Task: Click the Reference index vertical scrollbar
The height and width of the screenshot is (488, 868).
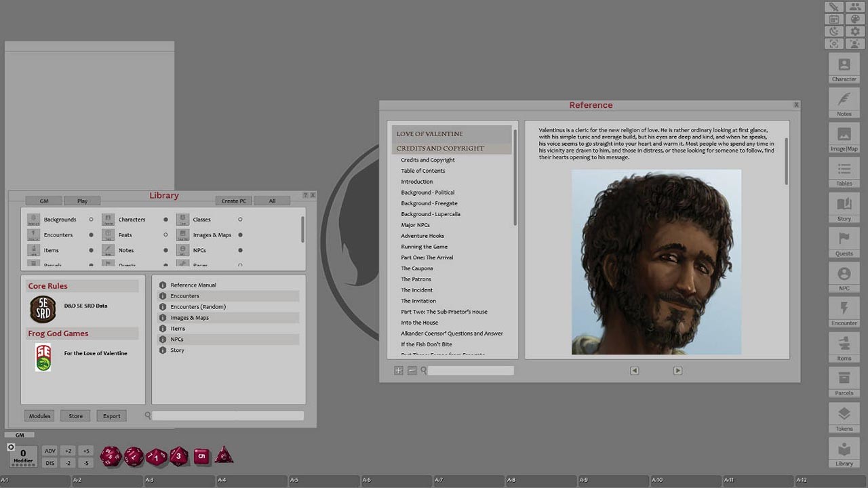Action: point(515,176)
